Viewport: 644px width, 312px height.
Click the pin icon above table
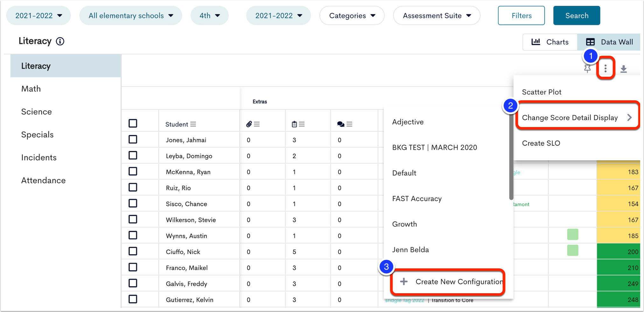point(587,68)
